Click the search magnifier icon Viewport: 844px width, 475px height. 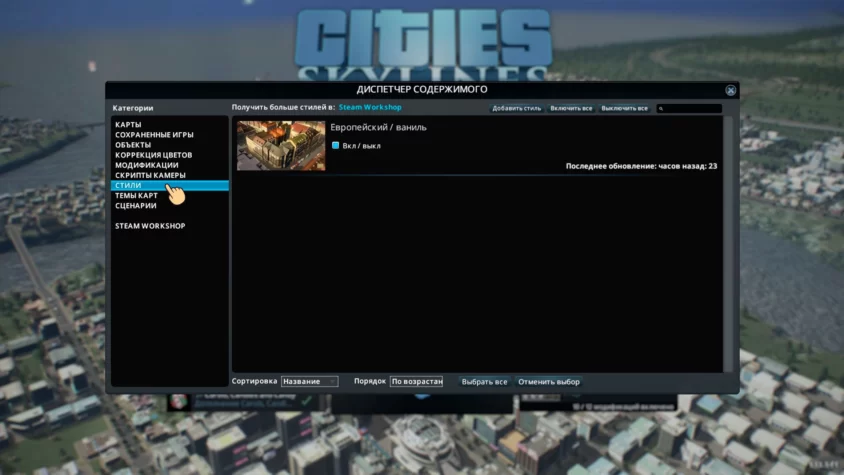click(661, 109)
